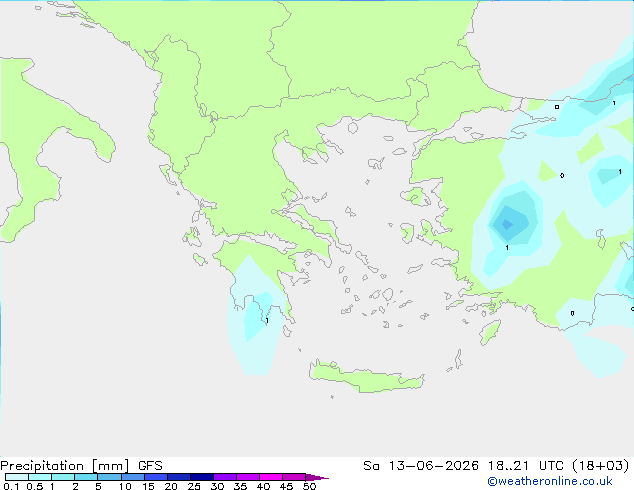Click the "1" value label near the Peloponnese
Screen dimensions: 634x490
267,321
